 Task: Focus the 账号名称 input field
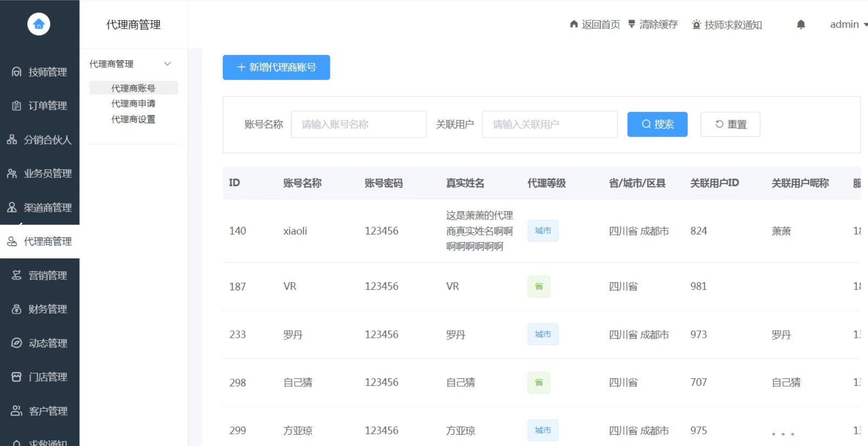click(358, 124)
